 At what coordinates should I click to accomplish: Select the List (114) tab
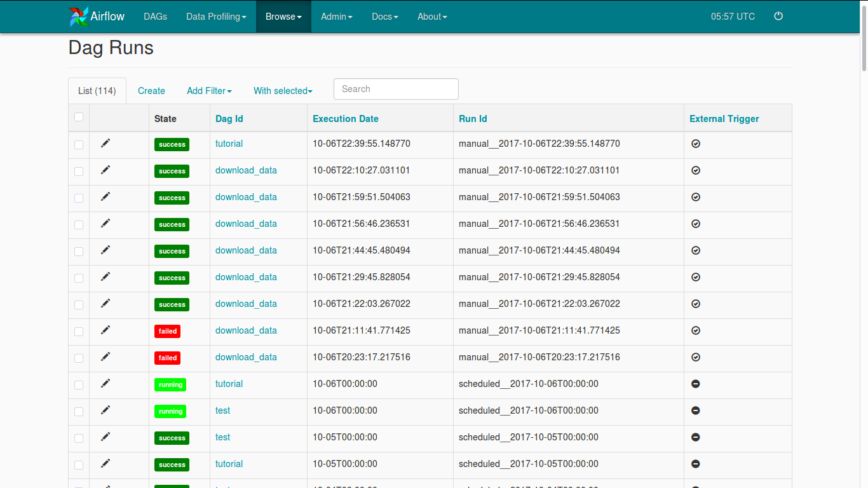[97, 91]
